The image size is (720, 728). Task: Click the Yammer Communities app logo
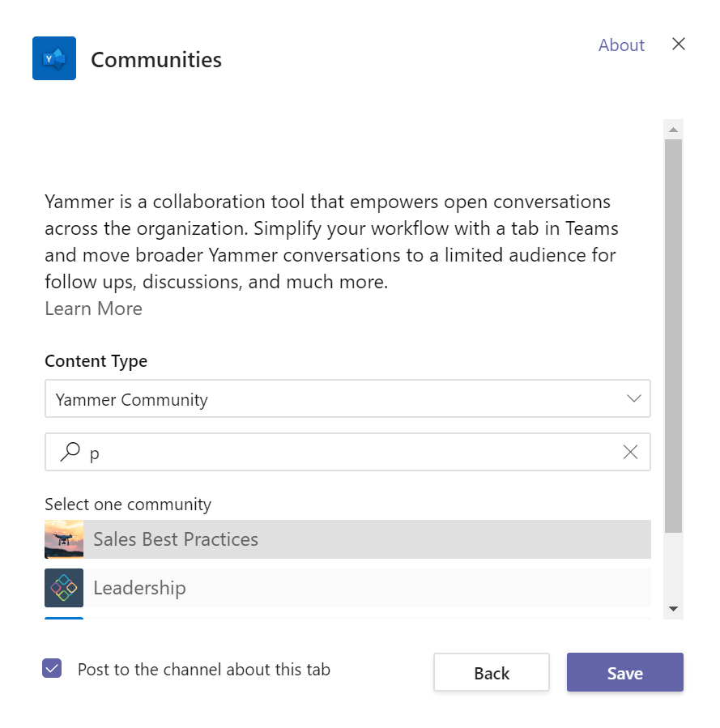[x=54, y=58]
